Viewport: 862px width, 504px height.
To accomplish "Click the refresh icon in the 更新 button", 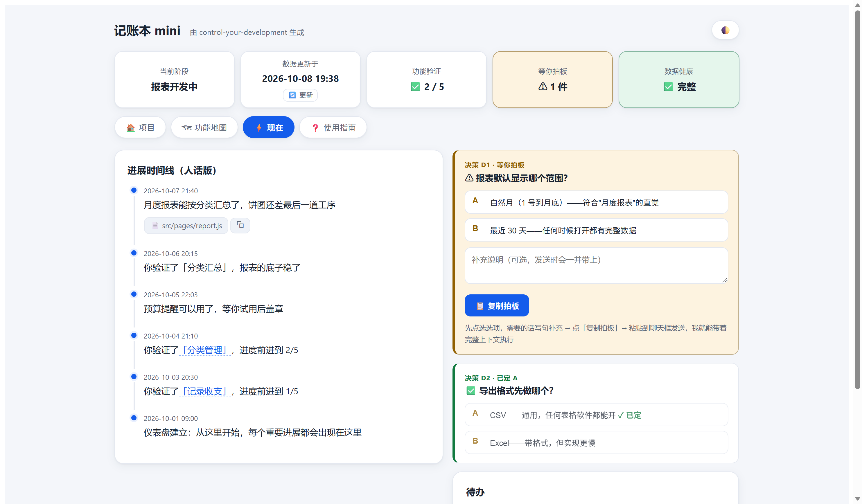I will [x=292, y=95].
